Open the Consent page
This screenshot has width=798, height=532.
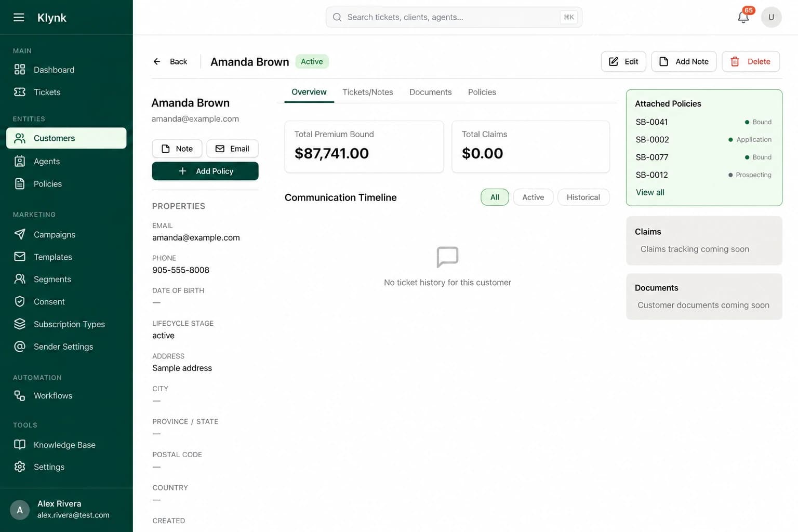[66, 301]
